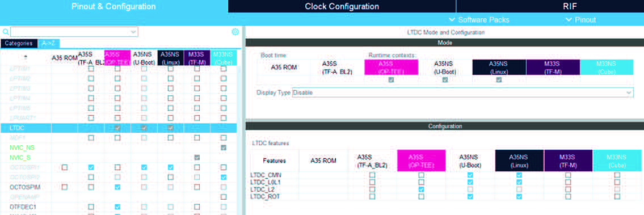The width and height of the screenshot is (644, 215).
Task: Check LTDC_CMN for M33S TF-M
Action: point(568,175)
